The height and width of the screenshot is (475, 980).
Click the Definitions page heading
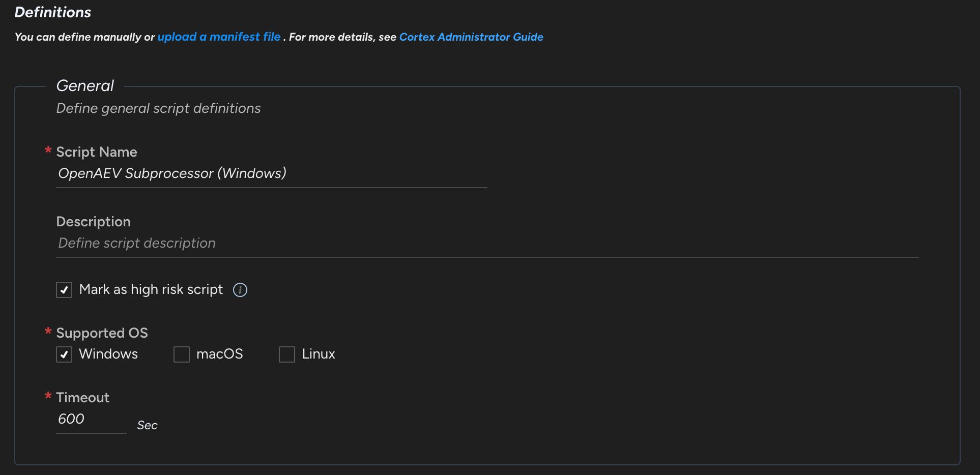[53, 13]
